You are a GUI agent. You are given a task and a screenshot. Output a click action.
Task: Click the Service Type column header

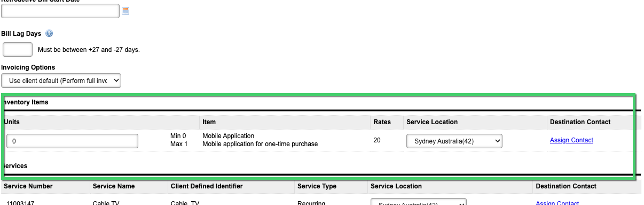pyautogui.click(x=317, y=186)
